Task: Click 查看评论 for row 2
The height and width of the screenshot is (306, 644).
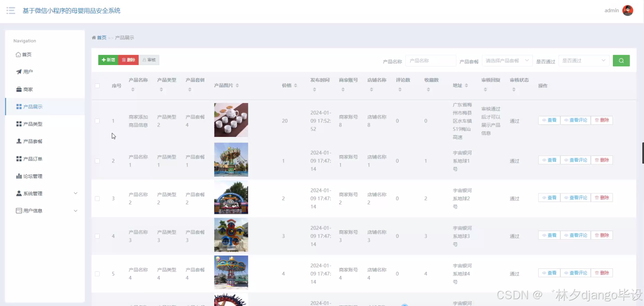Action: tap(576, 160)
